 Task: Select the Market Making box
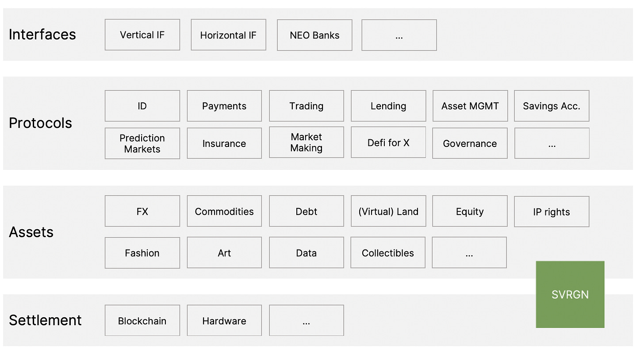(x=307, y=142)
